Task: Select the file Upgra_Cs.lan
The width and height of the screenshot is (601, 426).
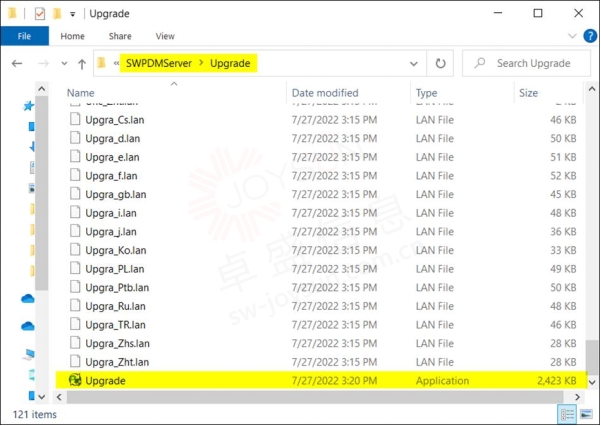Action: (115, 120)
